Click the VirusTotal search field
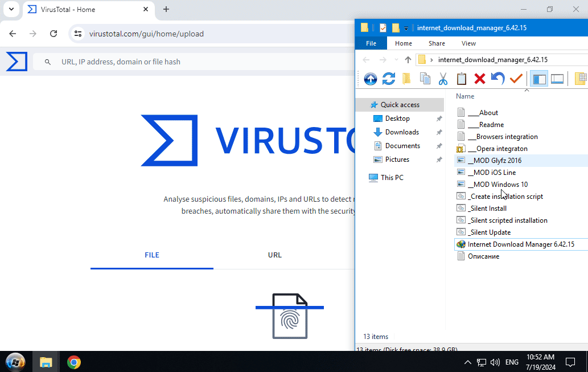 (x=195, y=62)
